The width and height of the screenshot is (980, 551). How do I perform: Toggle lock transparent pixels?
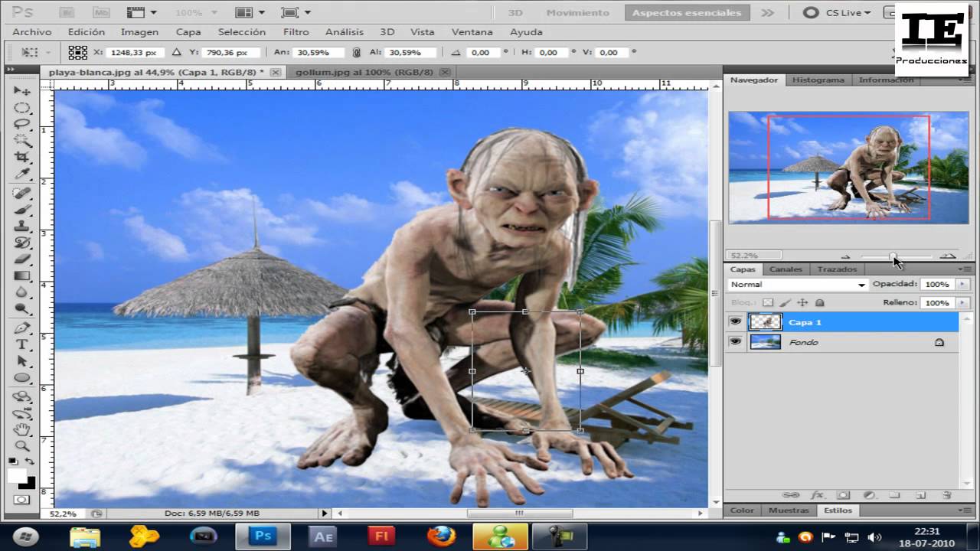pyautogui.click(x=768, y=303)
